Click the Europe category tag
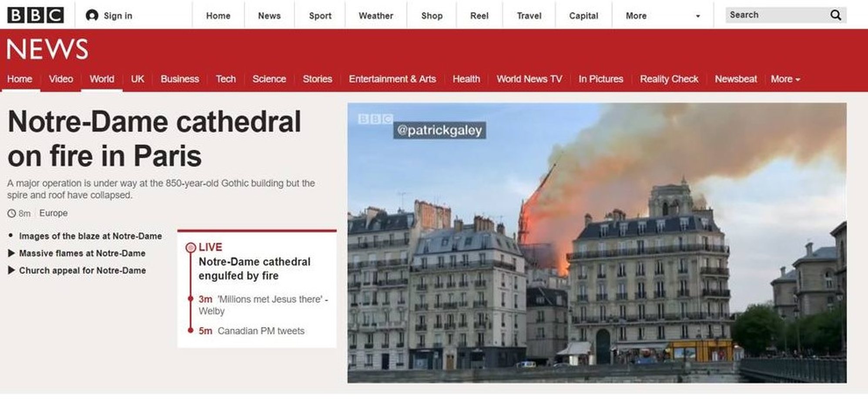This screenshot has width=868, height=400. click(54, 213)
